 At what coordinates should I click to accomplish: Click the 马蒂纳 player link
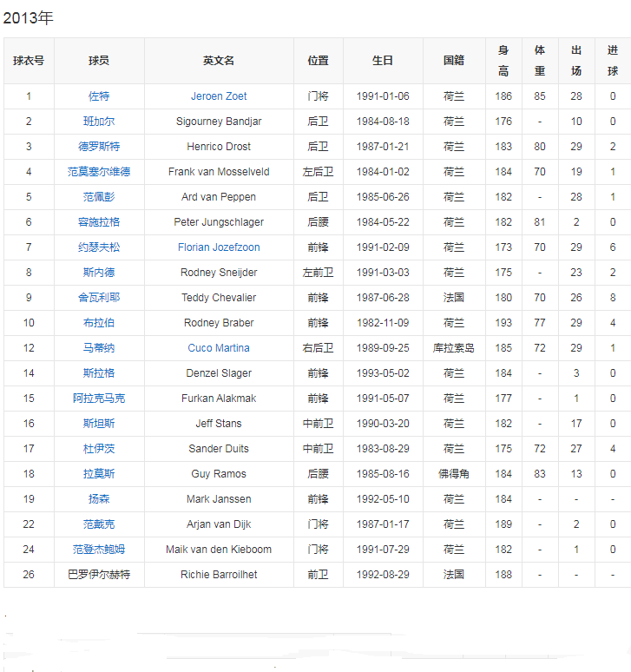pos(99,348)
